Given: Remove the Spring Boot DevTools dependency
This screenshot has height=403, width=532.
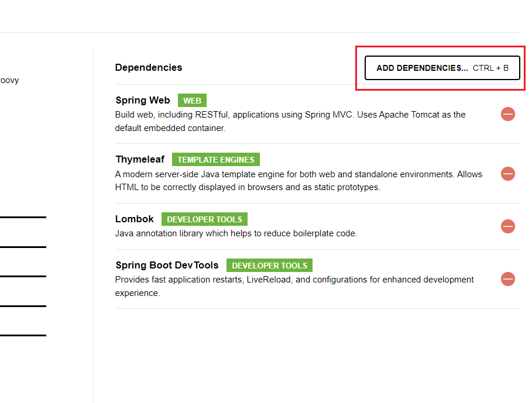Looking at the screenshot, I should pyautogui.click(x=507, y=279).
